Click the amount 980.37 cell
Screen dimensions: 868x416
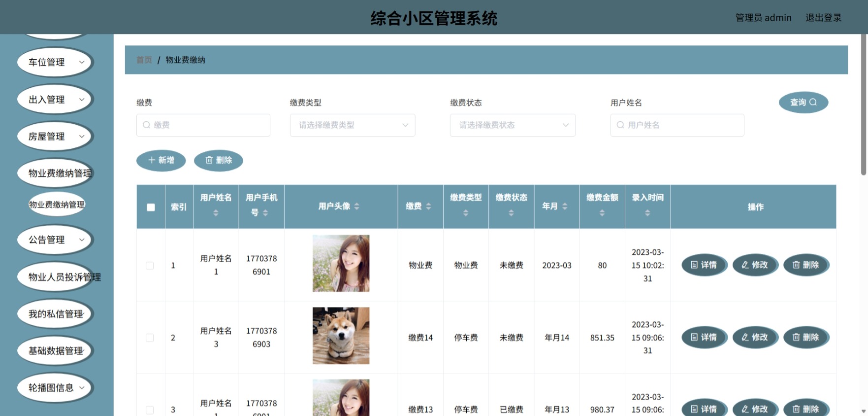[x=602, y=410]
